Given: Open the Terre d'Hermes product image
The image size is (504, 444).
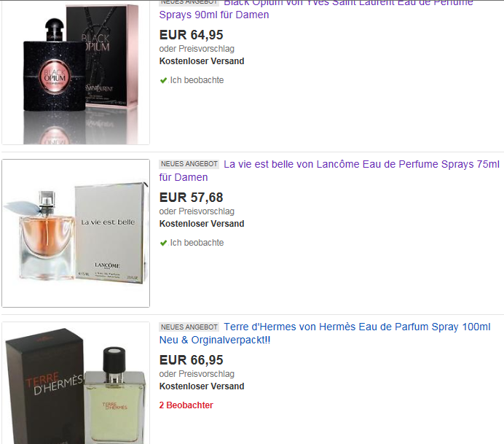Looking at the screenshot, I should pyautogui.click(x=76, y=383).
